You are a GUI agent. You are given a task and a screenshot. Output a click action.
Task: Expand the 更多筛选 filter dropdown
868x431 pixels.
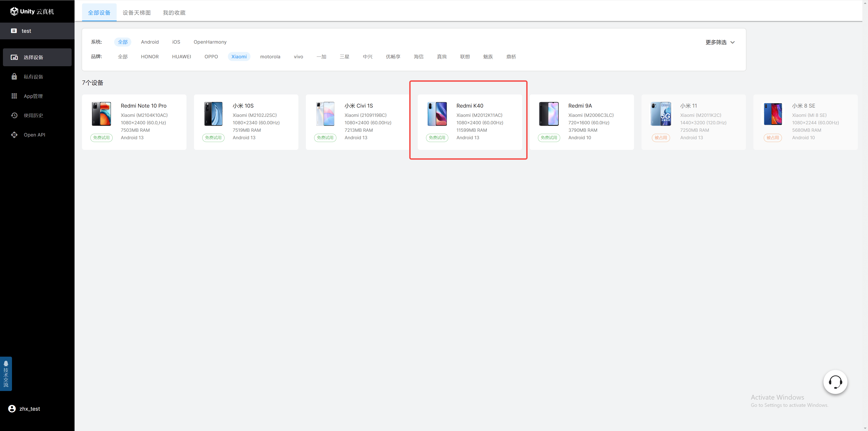720,42
